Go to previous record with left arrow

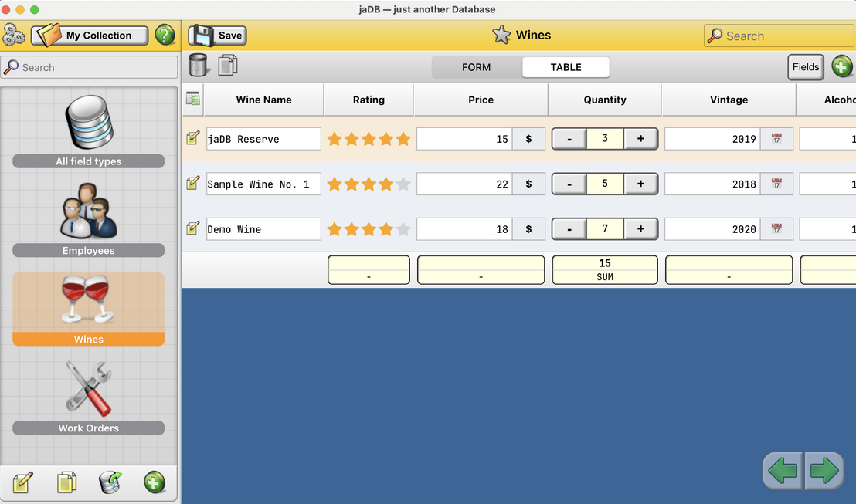(783, 470)
